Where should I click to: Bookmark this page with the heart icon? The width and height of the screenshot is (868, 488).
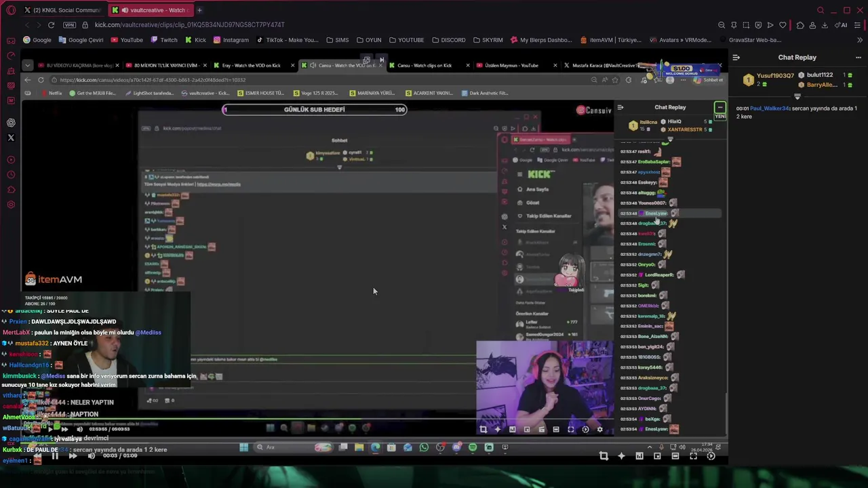pos(783,25)
